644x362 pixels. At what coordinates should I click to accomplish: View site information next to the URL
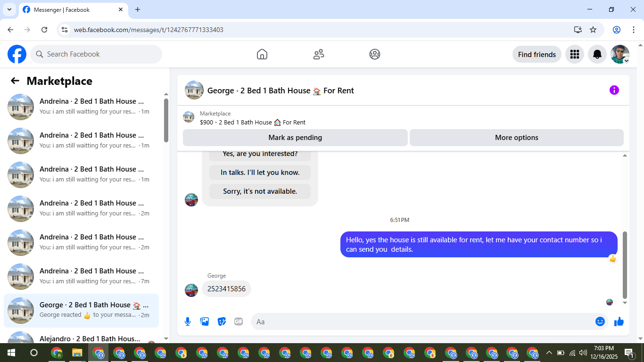[65, 30]
